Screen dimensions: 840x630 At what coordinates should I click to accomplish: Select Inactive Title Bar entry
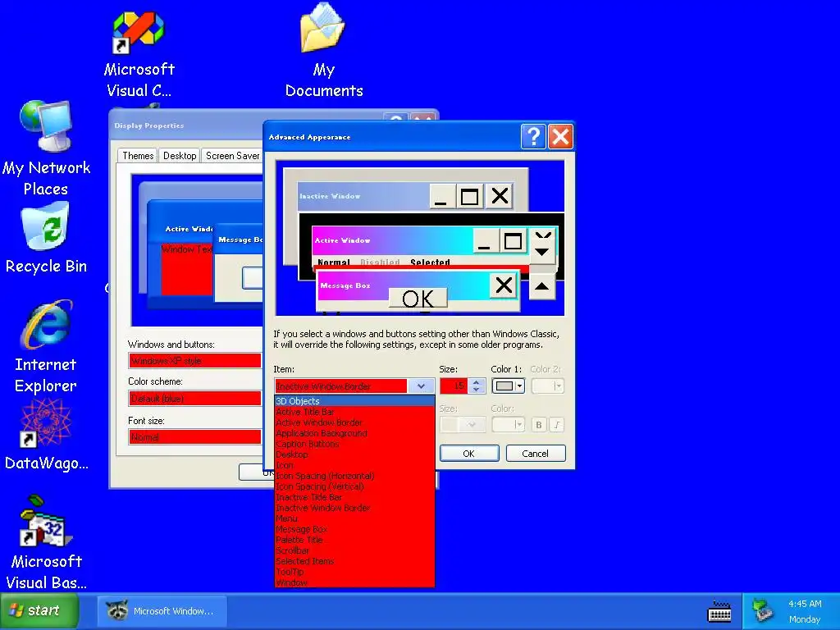(354, 497)
